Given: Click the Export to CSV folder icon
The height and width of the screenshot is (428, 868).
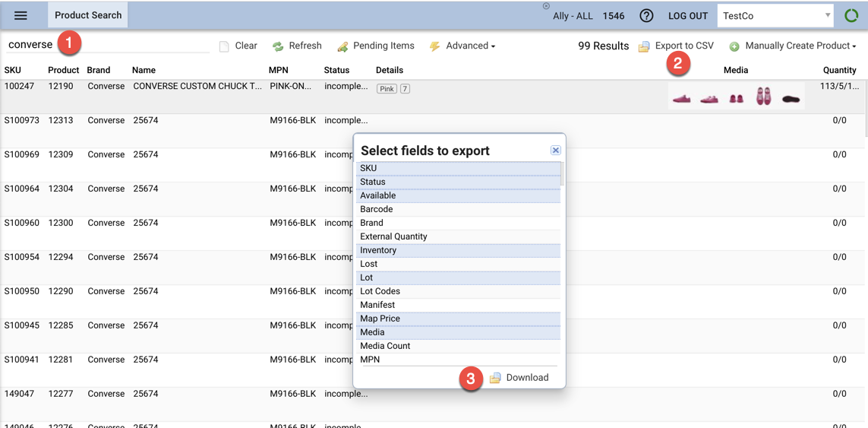Looking at the screenshot, I should coord(644,46).
